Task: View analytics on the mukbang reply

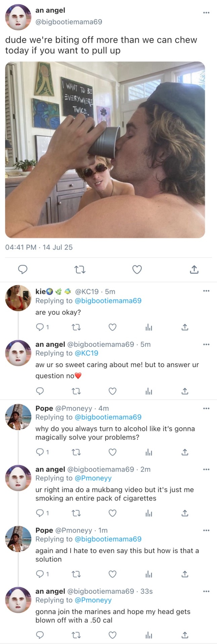Action: point(149,513)
